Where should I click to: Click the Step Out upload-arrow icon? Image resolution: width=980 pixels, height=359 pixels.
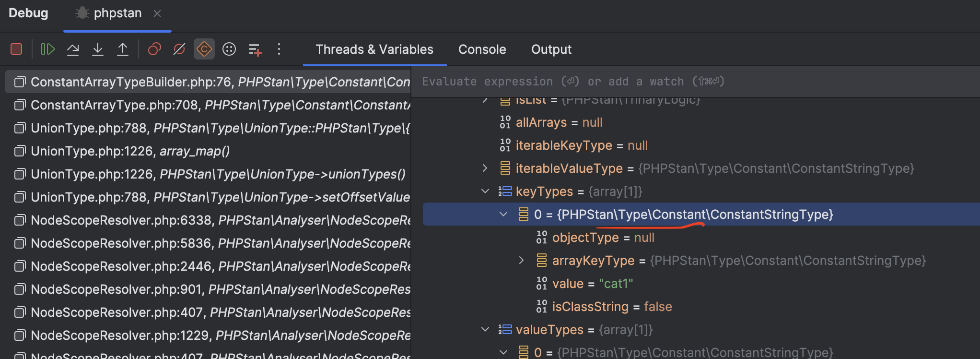click(x=123, y=49)
